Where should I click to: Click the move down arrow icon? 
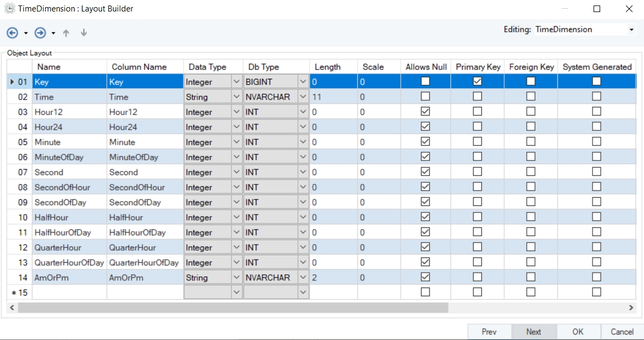click(x=84, y=33)
